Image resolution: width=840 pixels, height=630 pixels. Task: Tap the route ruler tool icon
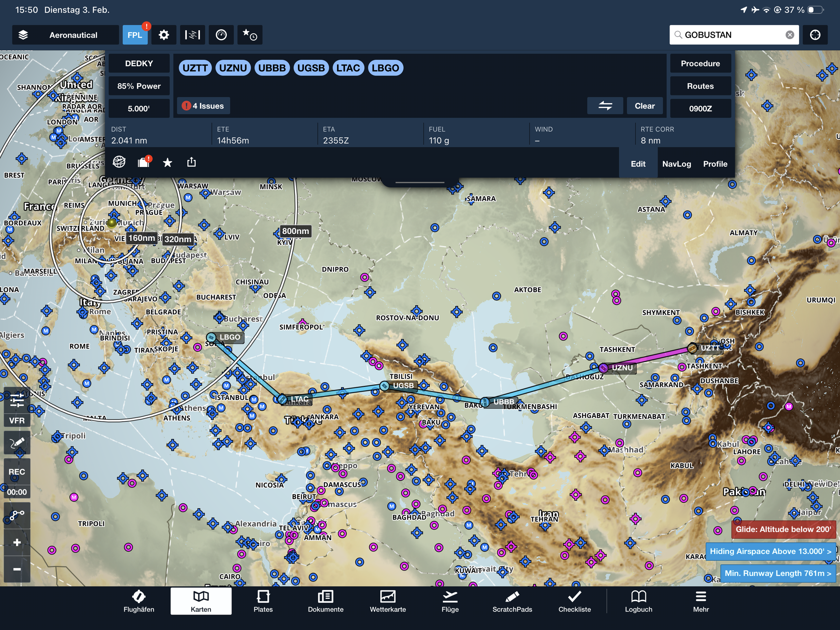(17, 515)
